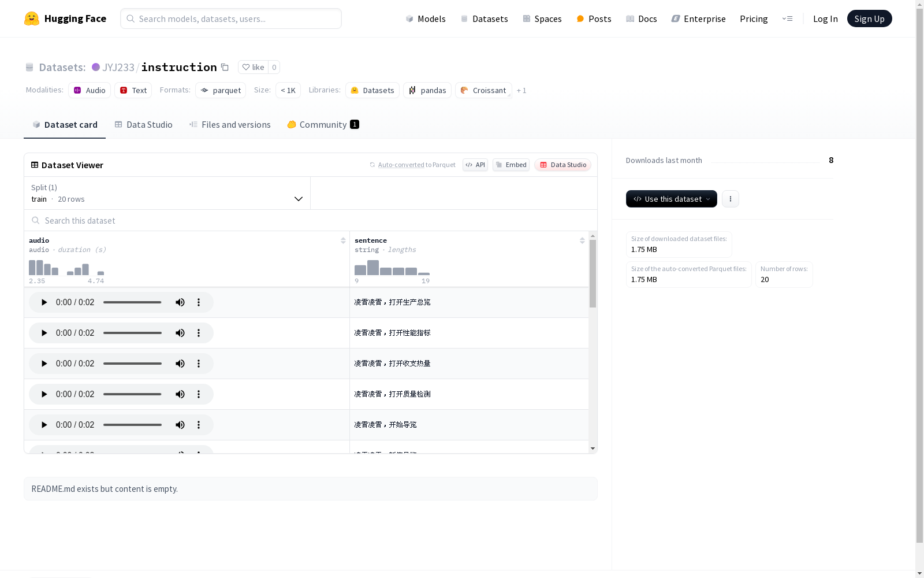
Task: Open the Community tab
Action: point(323,124)
